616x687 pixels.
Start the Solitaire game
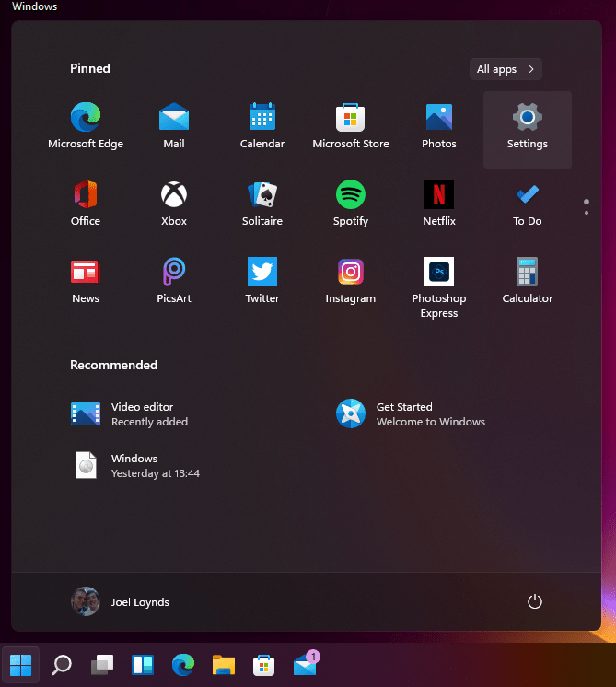point(262,204)
